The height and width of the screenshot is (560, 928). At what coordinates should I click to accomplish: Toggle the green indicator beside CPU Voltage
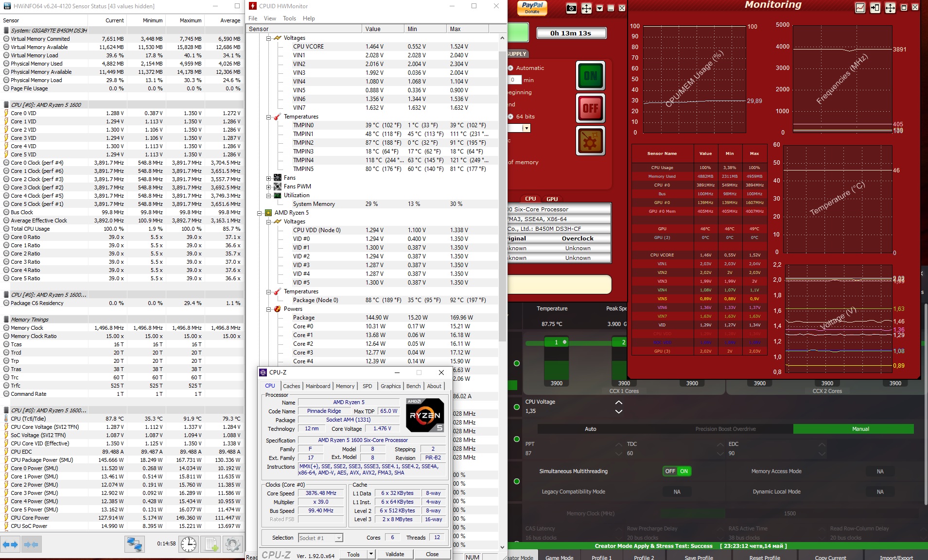[517, 407]
